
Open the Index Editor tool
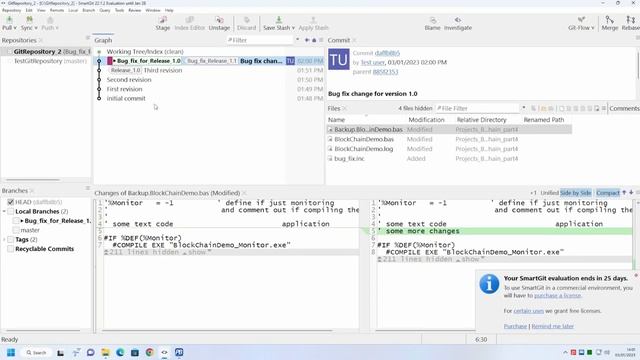tap(189, 23)
